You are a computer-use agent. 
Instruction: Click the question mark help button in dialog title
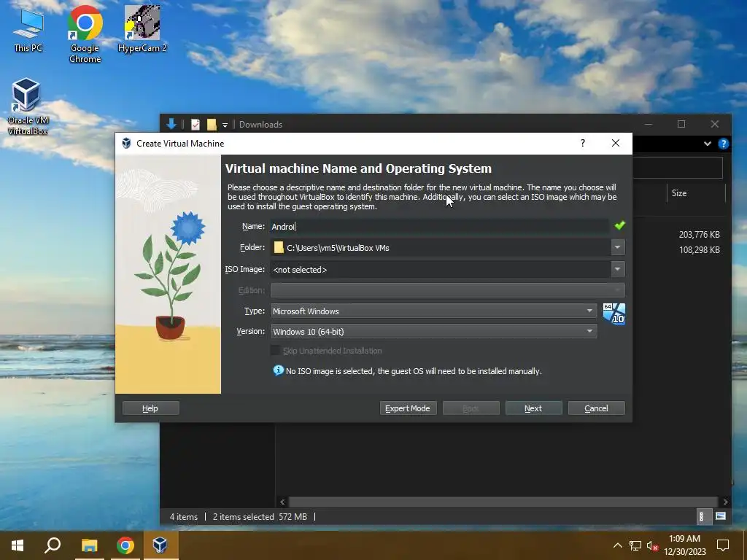point(583,143)
